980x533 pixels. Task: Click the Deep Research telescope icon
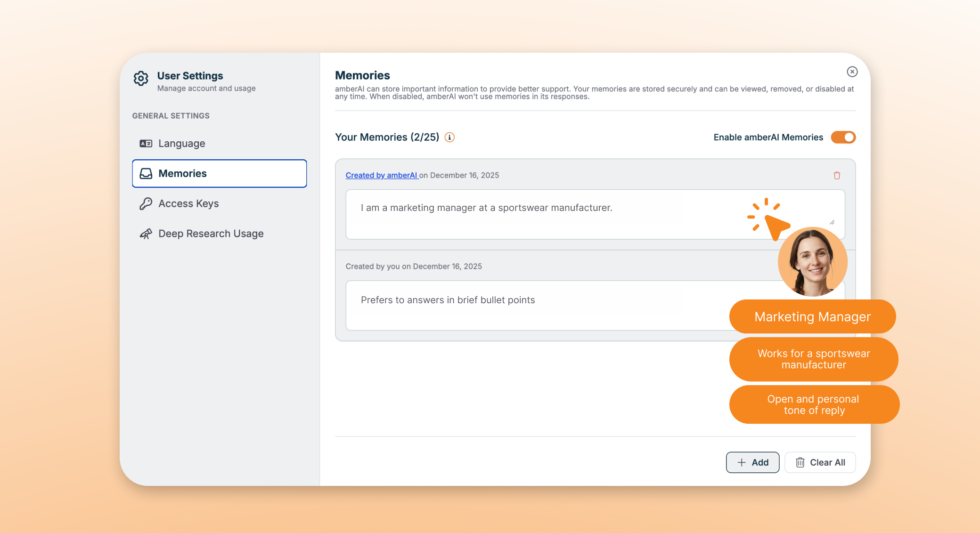pos(146,234)
